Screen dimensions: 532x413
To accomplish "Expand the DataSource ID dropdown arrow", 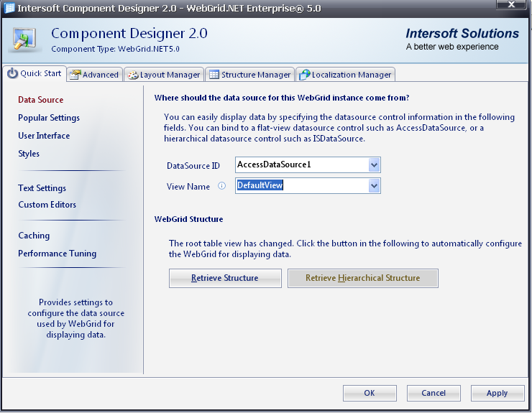I will 374,165.
